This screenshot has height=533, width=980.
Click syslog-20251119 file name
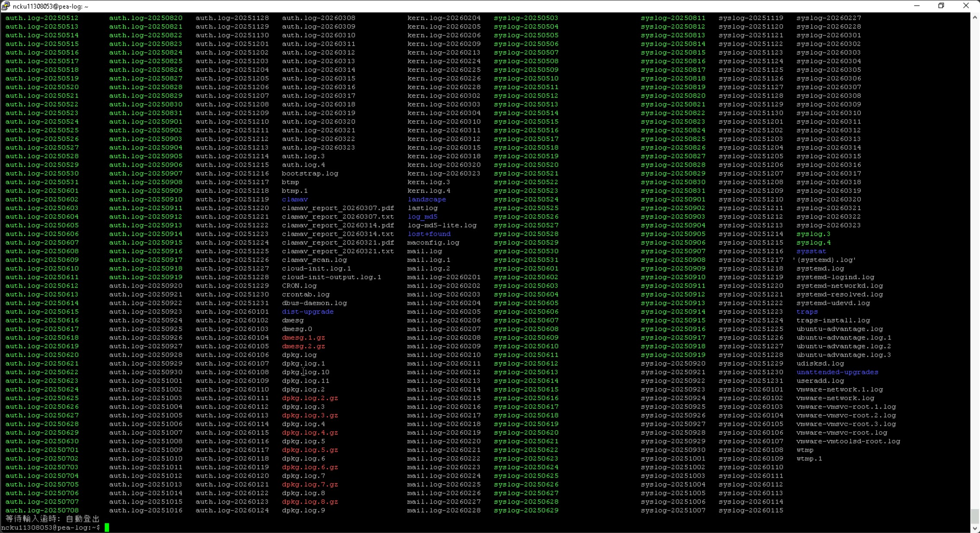[751, 18]
